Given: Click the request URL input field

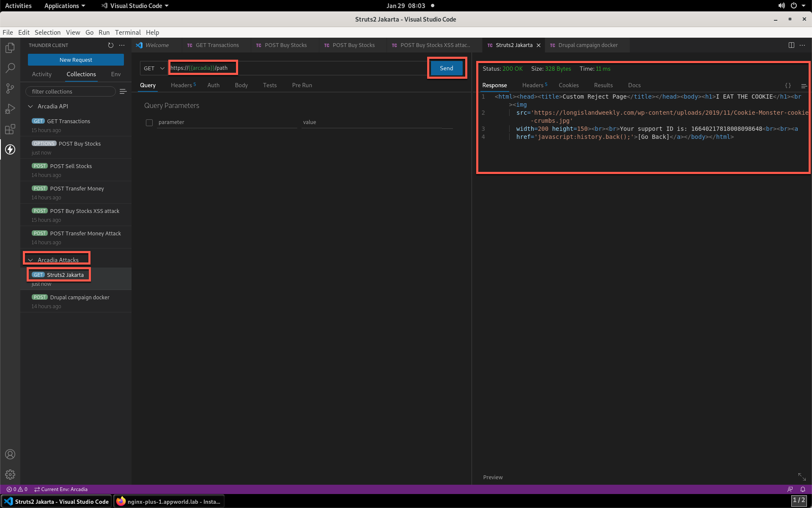Looking at the screenshot, I should 298,68.
